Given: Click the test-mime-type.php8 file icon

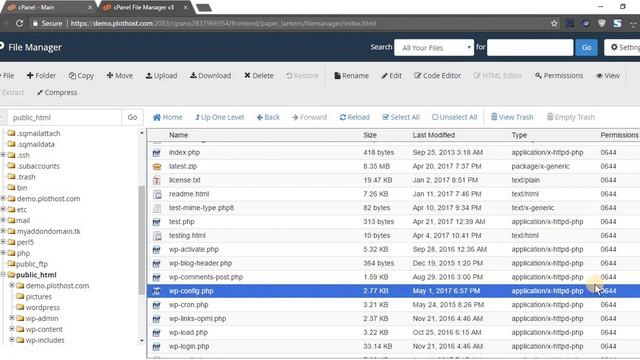Looking at the screenshot, I should [x=157, y=208].
